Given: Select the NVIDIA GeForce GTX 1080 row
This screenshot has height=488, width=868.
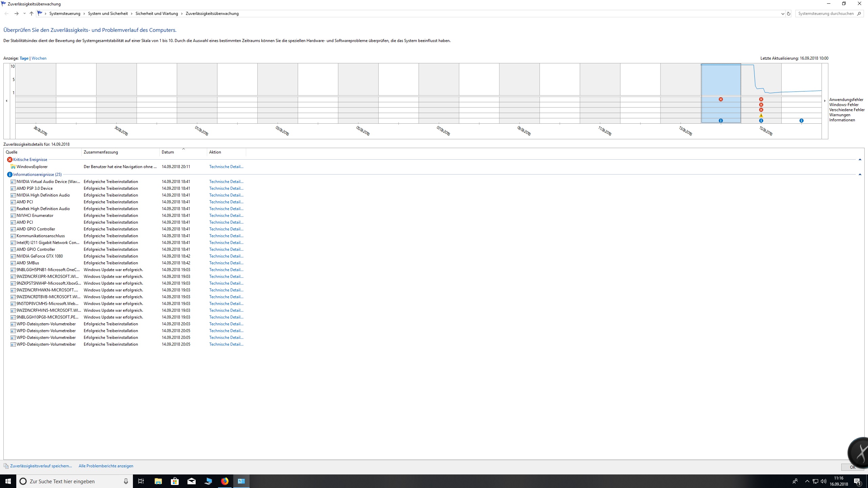Looking at the screenshot, I should (40, 256).
